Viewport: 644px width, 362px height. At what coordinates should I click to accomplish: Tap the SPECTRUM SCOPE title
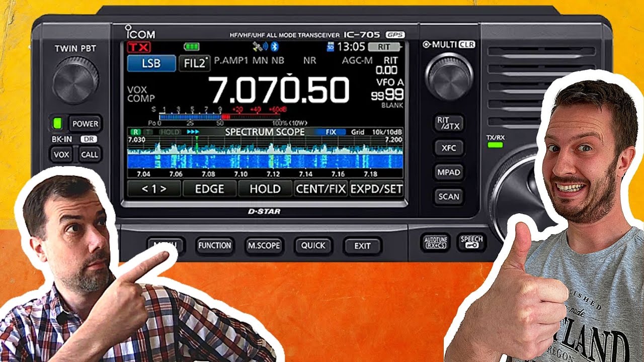pyautogui.click(x=265, y=132)
